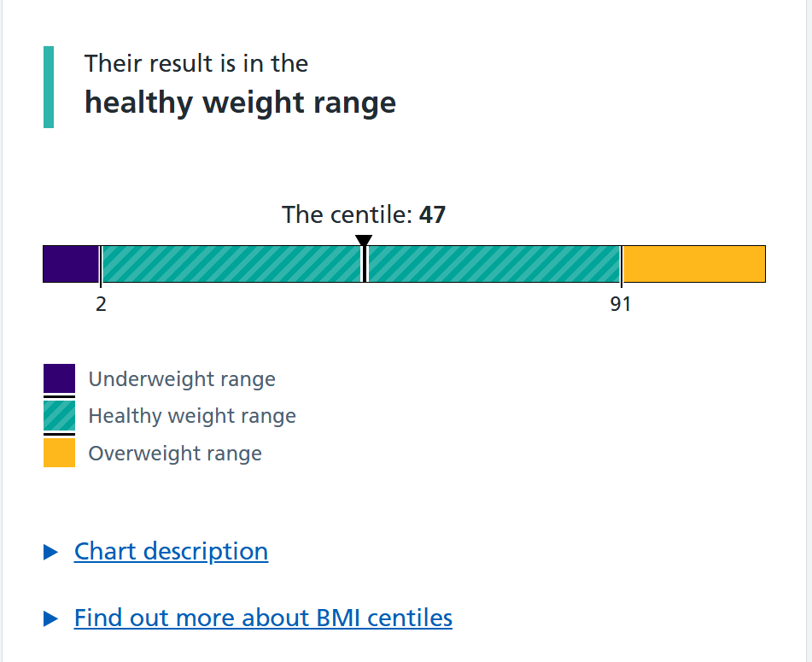Click the yellow overweight segment of the bar
This screenshot has height=662, width=812.
coord(694,264)
